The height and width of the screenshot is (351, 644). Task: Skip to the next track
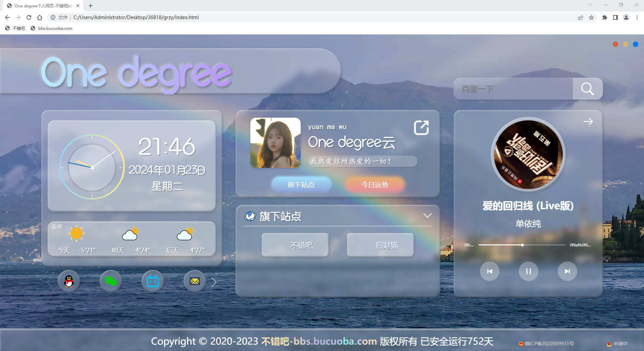click(567, 271)
